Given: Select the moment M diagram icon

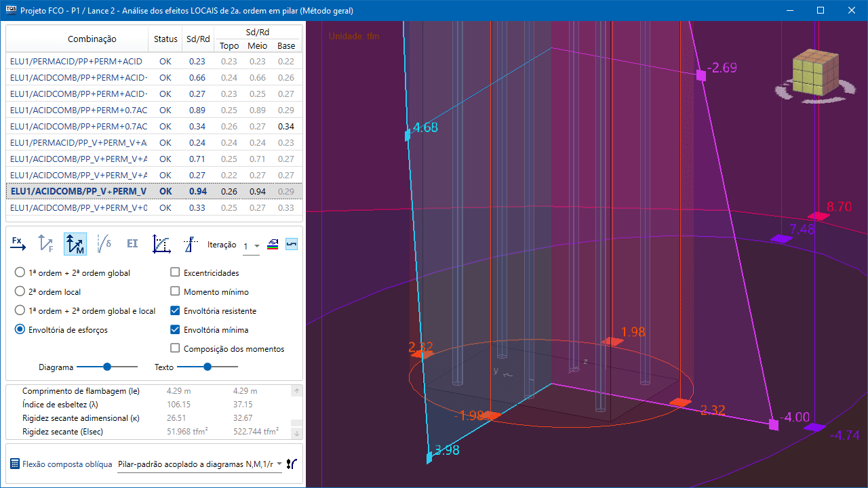Looking at the screenshot, I should (75, 244).
